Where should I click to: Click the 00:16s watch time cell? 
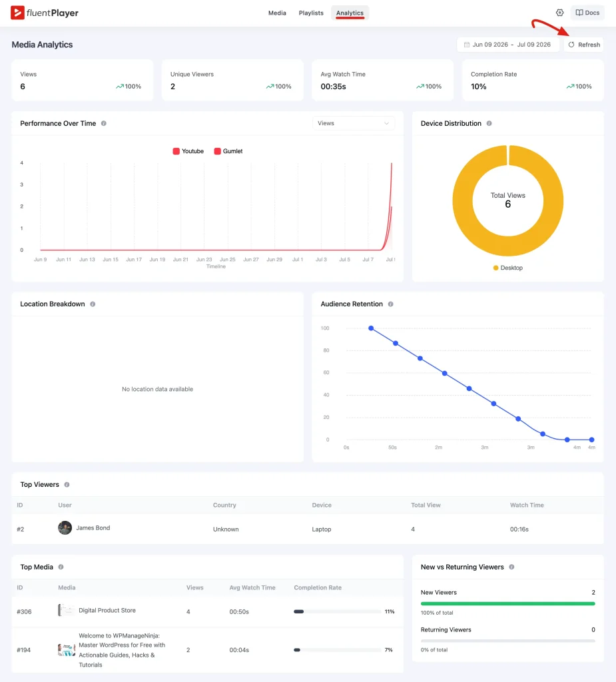click(519, 529)
